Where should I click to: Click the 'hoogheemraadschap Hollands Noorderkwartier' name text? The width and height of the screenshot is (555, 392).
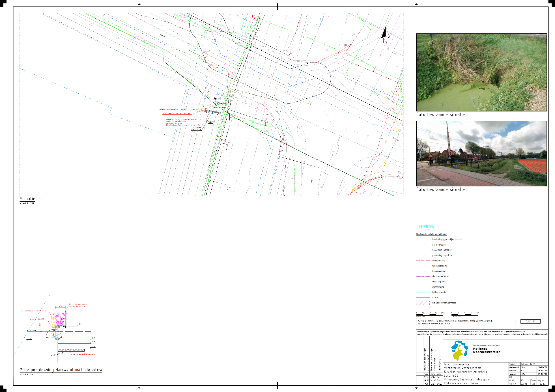pos(487,349)
